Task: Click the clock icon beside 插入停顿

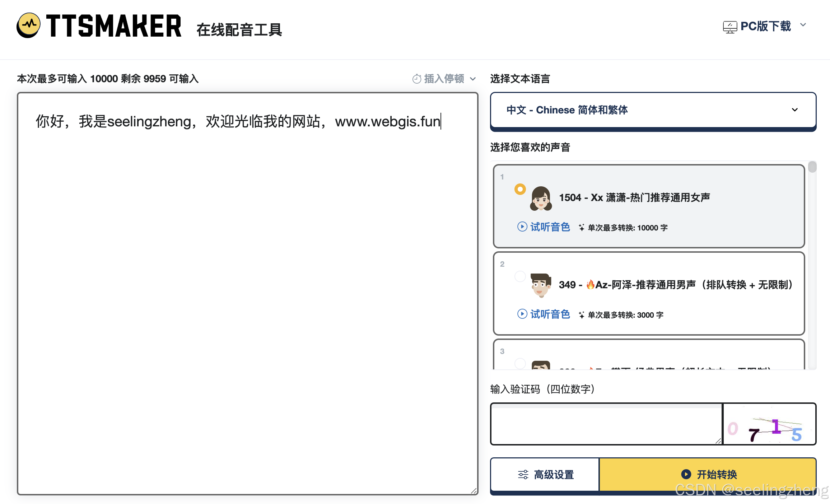Action: coord(416,79)
